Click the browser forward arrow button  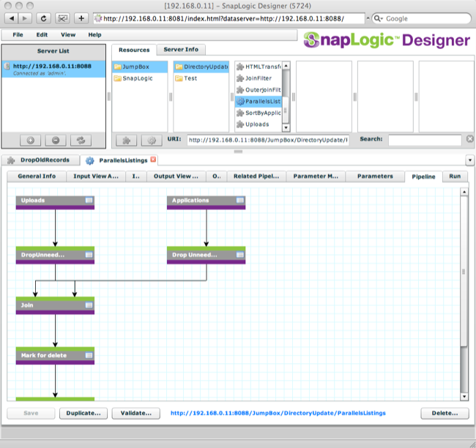tap(25, 18)
